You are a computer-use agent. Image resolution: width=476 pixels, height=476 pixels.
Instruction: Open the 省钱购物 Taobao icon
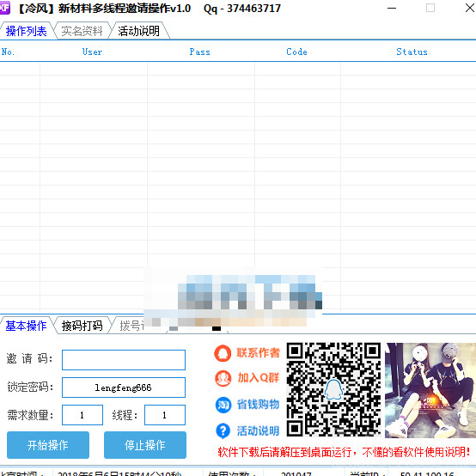pyautogui.click(x=223, y=405)
